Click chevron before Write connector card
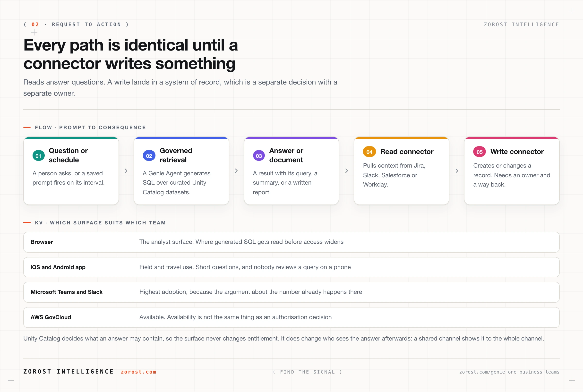The height and width of the screenshot is (392, 583). tap(457, 171)
